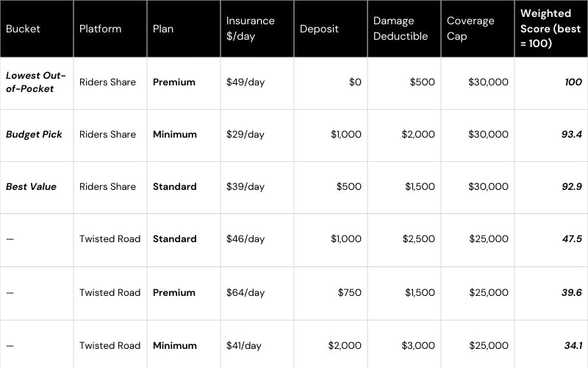
Task: Click the Weighted Score column header
Action: (549, 29)
